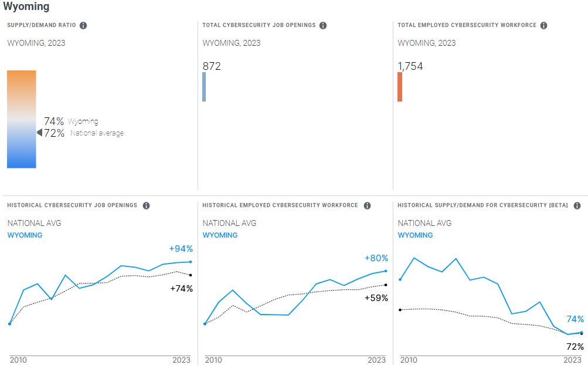Click the Wyoming page heading
Screen dimensions: 588x365
click(26, 6)
